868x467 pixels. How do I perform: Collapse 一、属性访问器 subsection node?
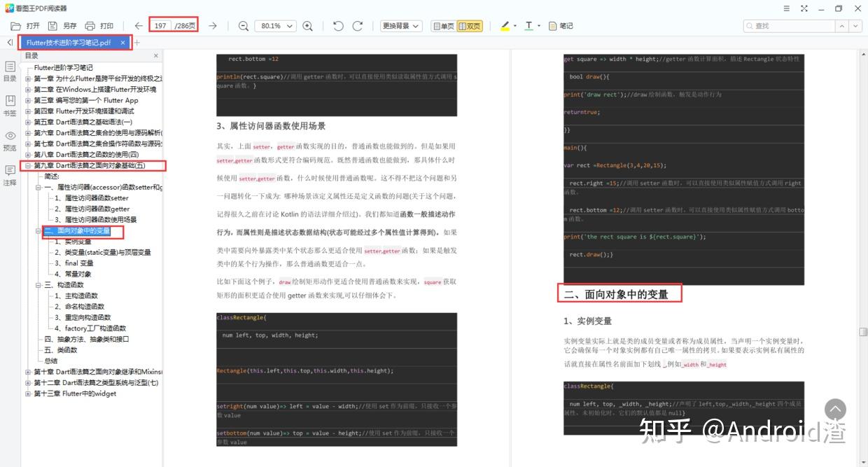[x=38, y=188]
